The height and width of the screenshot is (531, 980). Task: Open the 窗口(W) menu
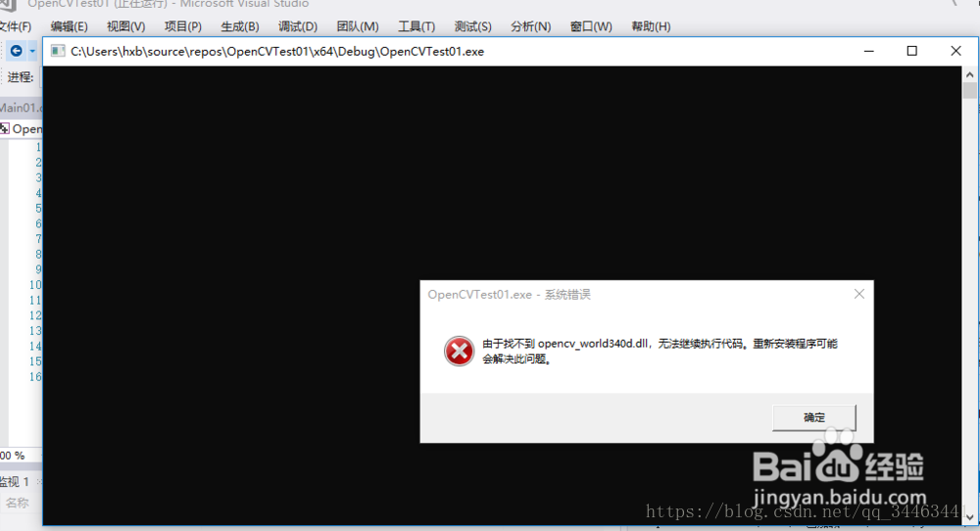coord(591,26)
